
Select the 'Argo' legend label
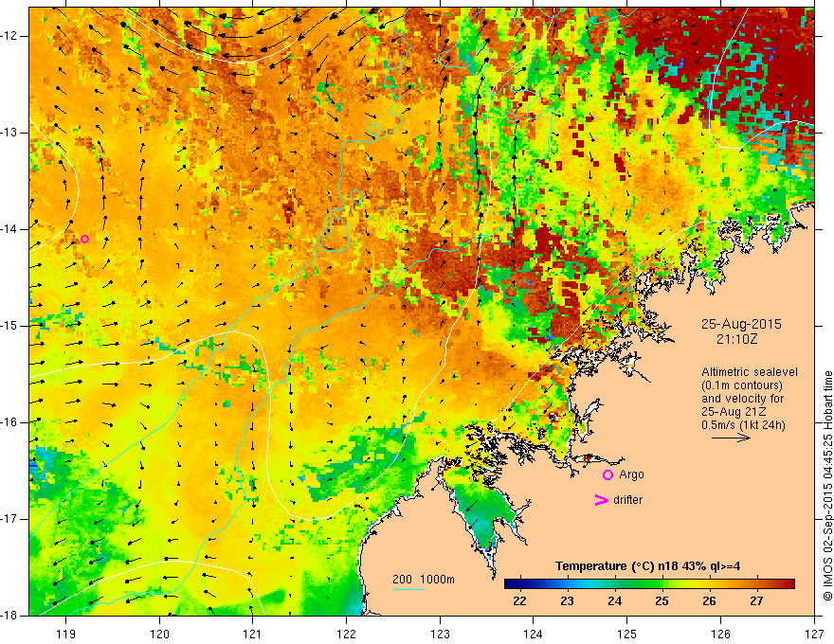point(631,474)
